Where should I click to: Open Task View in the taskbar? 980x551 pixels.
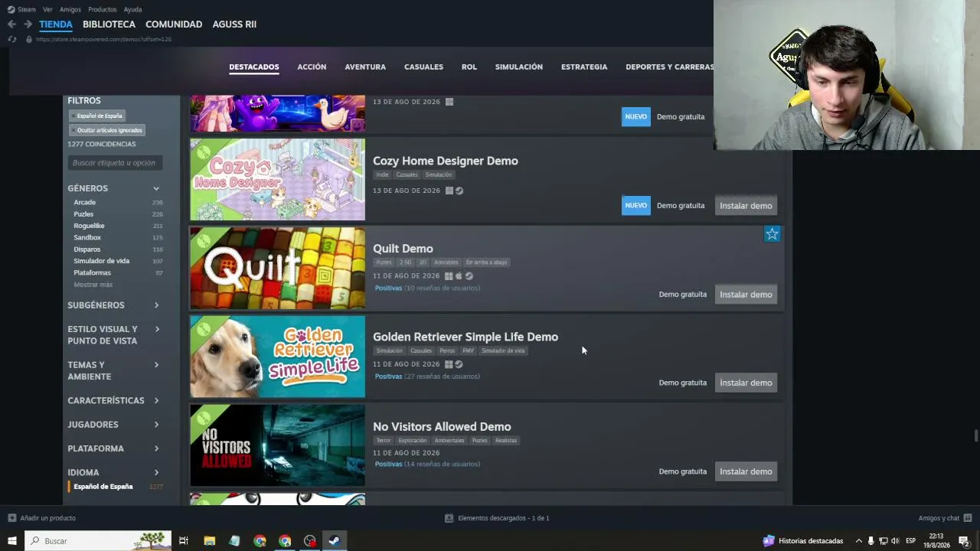point(184,541)
